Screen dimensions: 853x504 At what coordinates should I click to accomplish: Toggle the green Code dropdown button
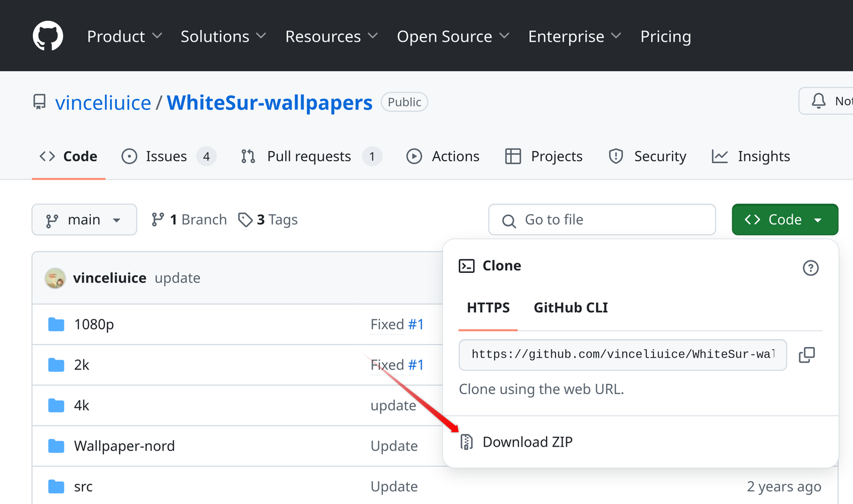pyautogui.click(x=785, y=220)
